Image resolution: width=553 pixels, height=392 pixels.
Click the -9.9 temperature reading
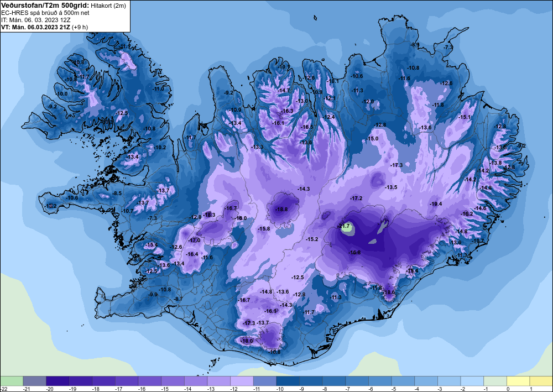point(153,294)
